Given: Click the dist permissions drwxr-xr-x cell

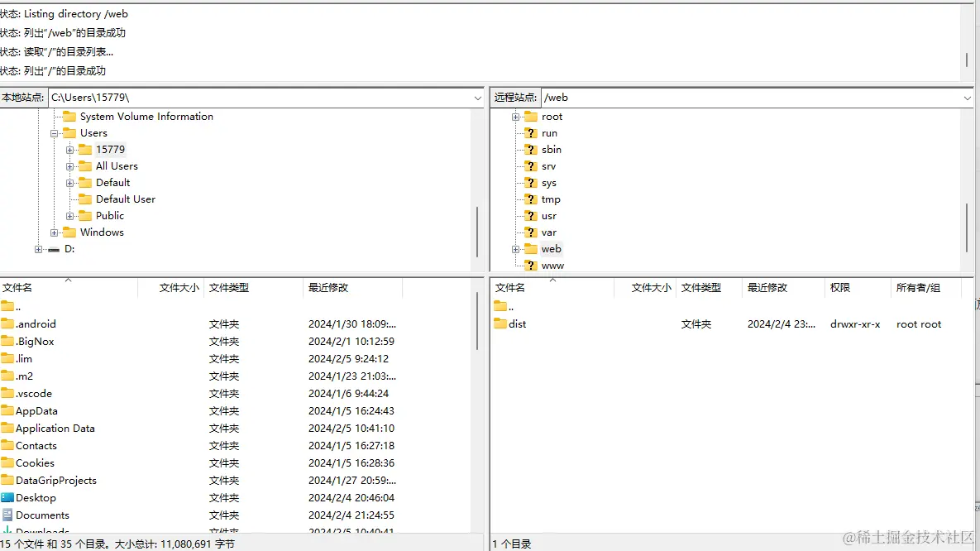Looking at the screenshot, I should 855,324.
